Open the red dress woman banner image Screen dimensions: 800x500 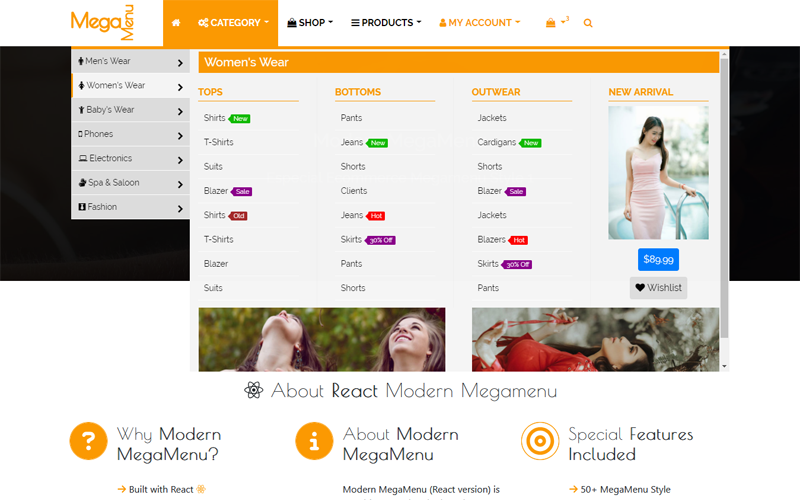(x=595, y=339)
